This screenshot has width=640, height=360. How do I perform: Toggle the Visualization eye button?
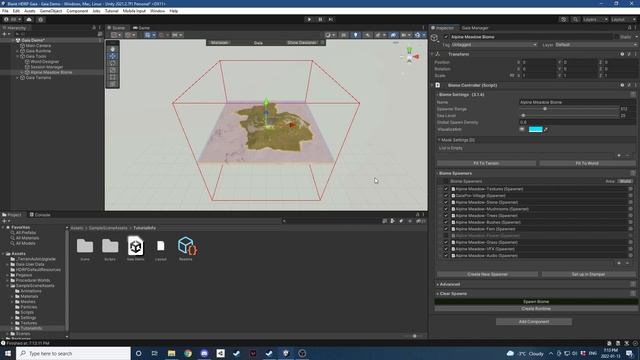click(522, 129)
